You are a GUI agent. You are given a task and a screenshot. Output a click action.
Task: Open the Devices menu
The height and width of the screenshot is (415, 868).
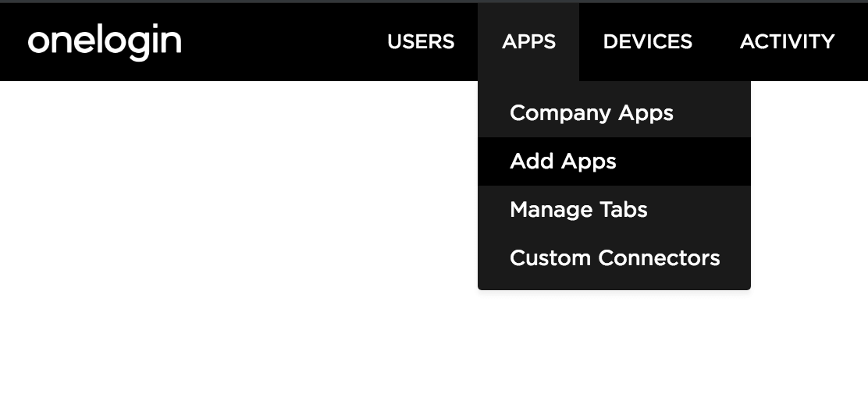coord(647,41)
